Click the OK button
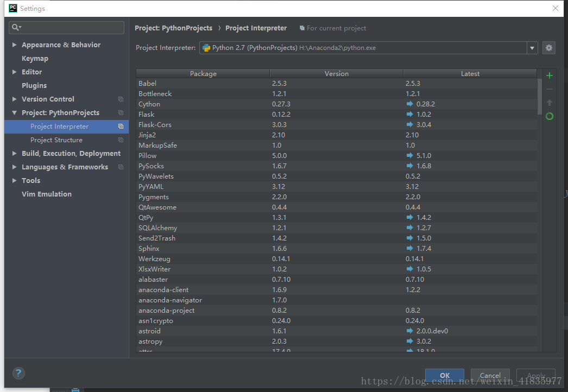Image resolution: width=568 pixels, height=392 pixels. 445,375
